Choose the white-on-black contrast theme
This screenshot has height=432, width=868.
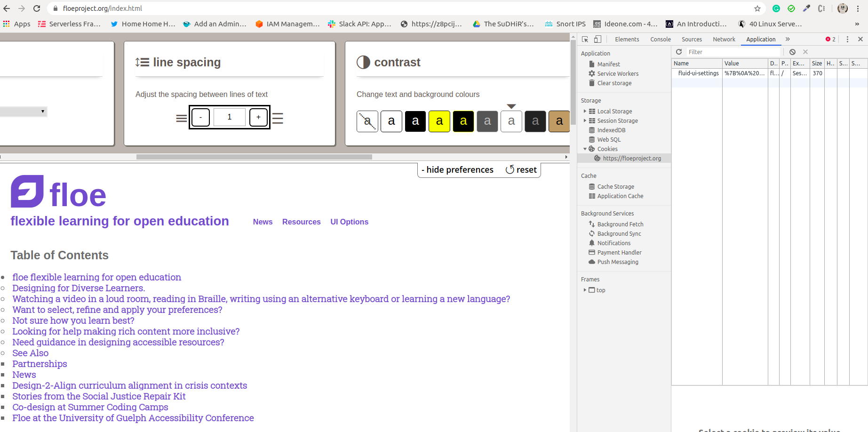coord(415,121)
